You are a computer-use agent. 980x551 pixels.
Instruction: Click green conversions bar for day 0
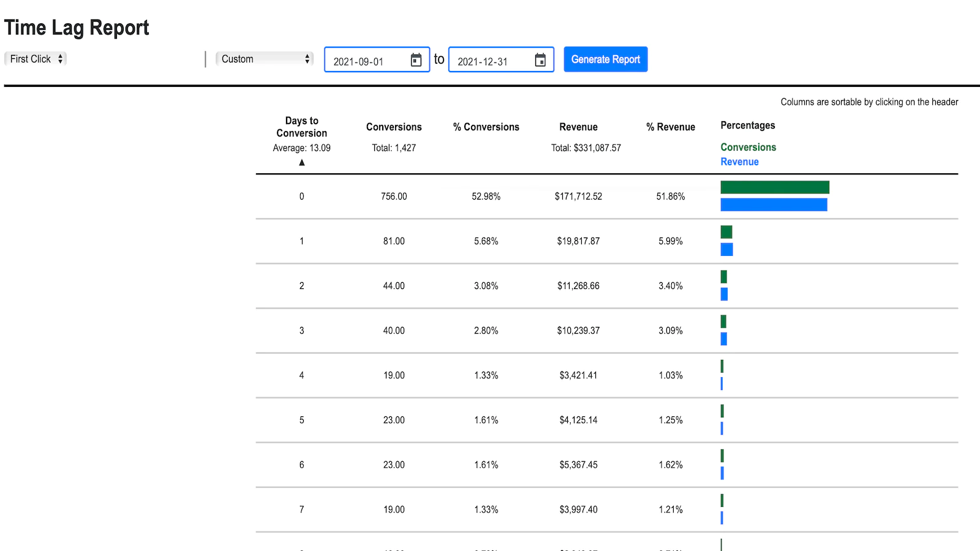pyautogui.click(x=775, y=187)
